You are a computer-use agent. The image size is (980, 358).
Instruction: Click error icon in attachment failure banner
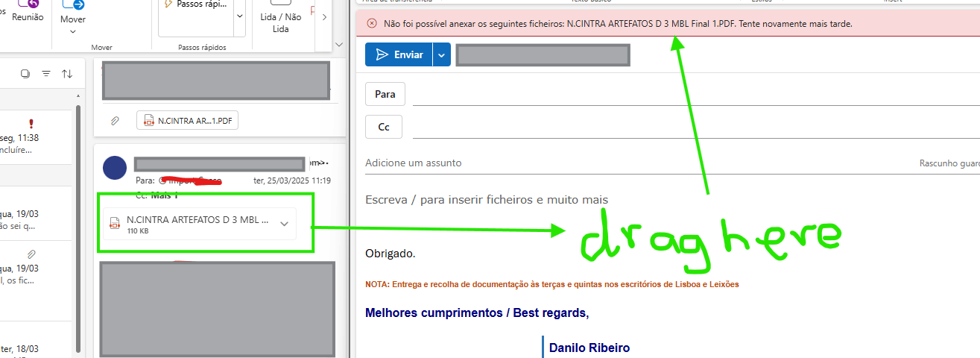[372, 24]
